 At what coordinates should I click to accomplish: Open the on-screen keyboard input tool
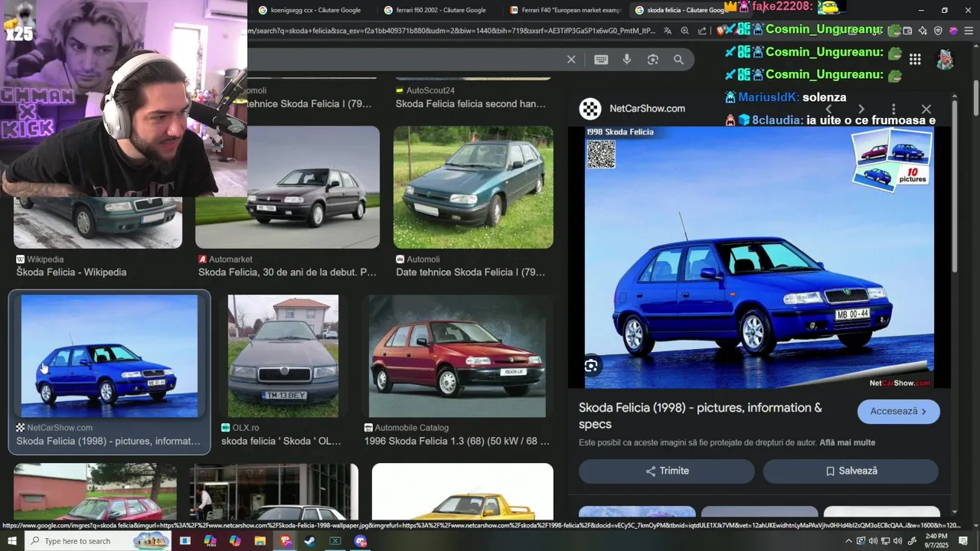pos(601,60)
